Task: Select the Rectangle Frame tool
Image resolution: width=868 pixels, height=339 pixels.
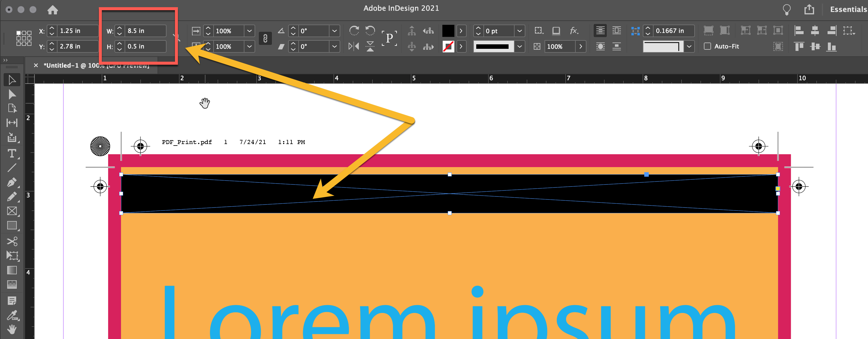Action: coord(12,211)
